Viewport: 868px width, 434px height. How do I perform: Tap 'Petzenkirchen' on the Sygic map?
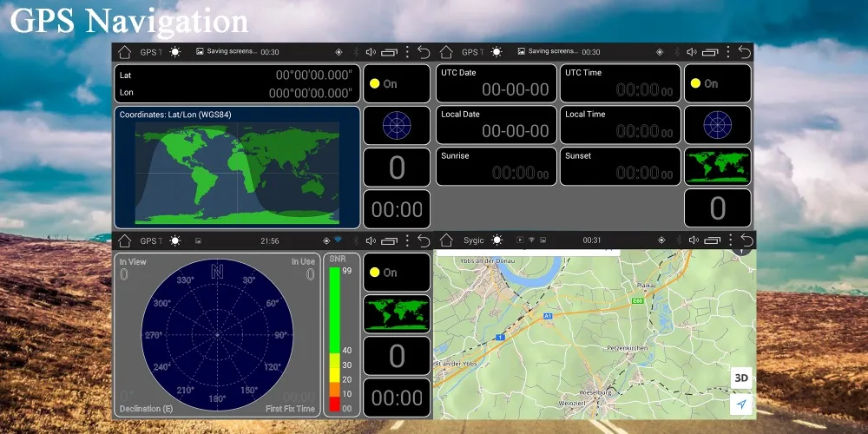[628, 348]
